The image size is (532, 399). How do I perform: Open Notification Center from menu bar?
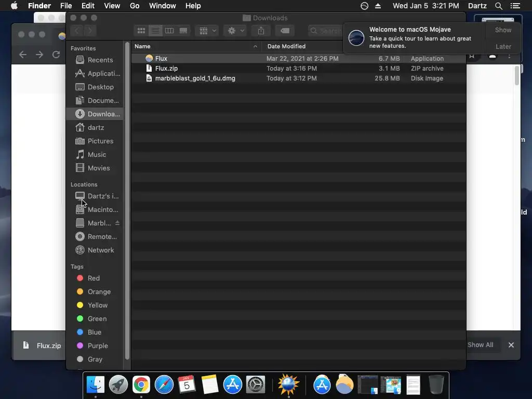point(515,6)
